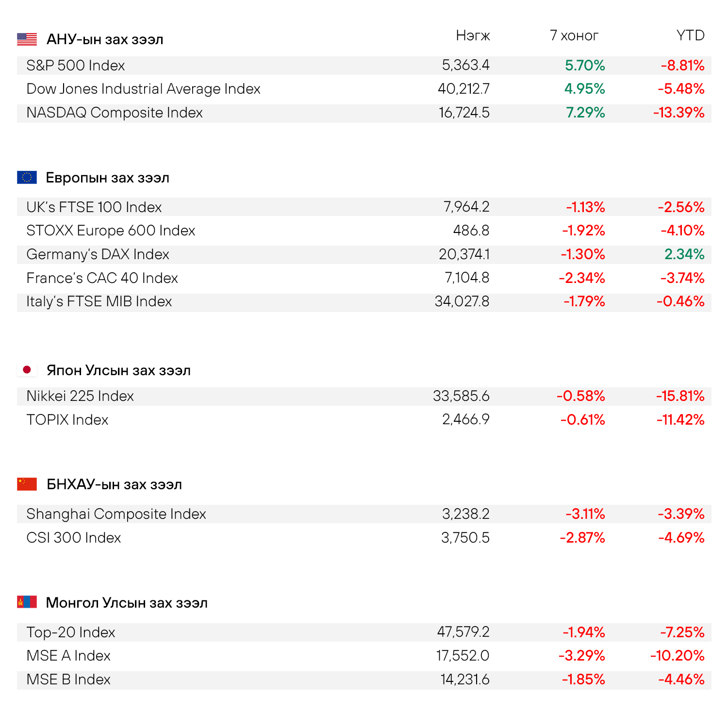Screen dimensions: 728x728
Task: Click the Mongolia flag icon
Action: (x=27, y=602)
